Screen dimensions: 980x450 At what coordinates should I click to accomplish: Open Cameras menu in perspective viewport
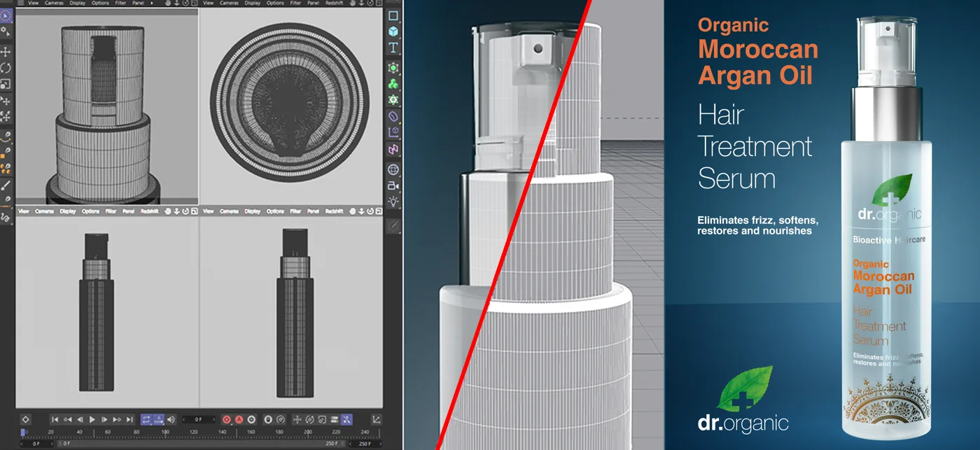tap(54, 3)
